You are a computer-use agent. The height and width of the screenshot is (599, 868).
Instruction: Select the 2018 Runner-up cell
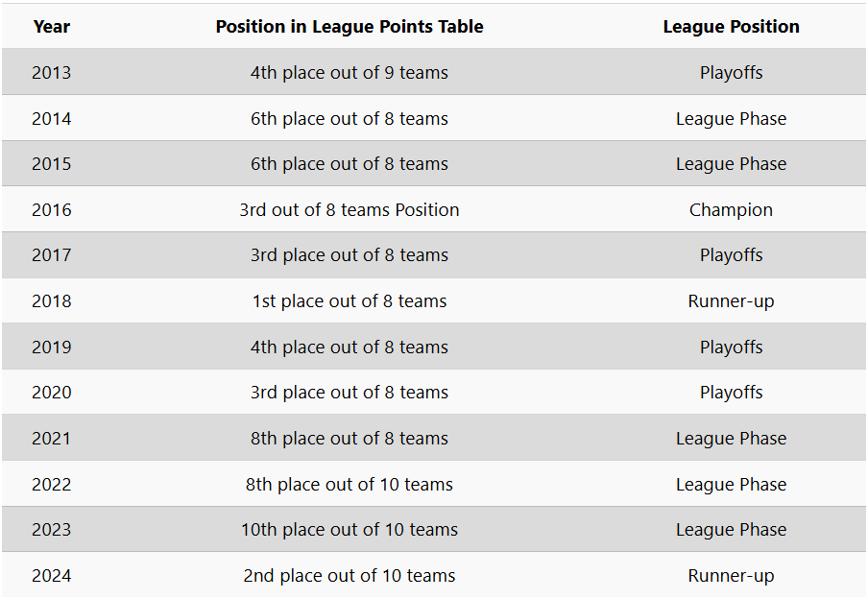point(731,301)
